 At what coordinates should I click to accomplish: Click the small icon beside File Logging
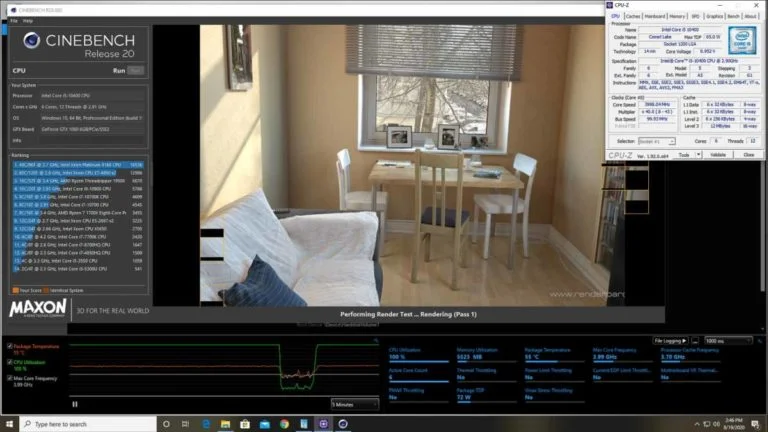695,340
